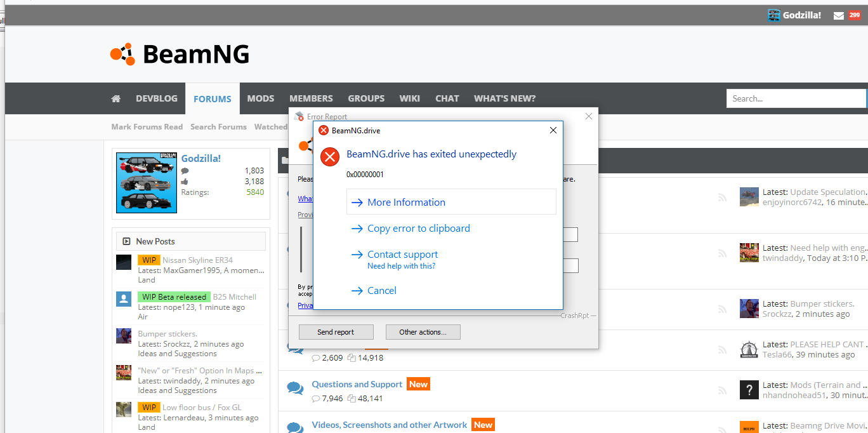The image size is (868, 433).
Task: Click the RSS icon beside Bumper stickers row
Action: pyautogui.click(x=722, y=309)
